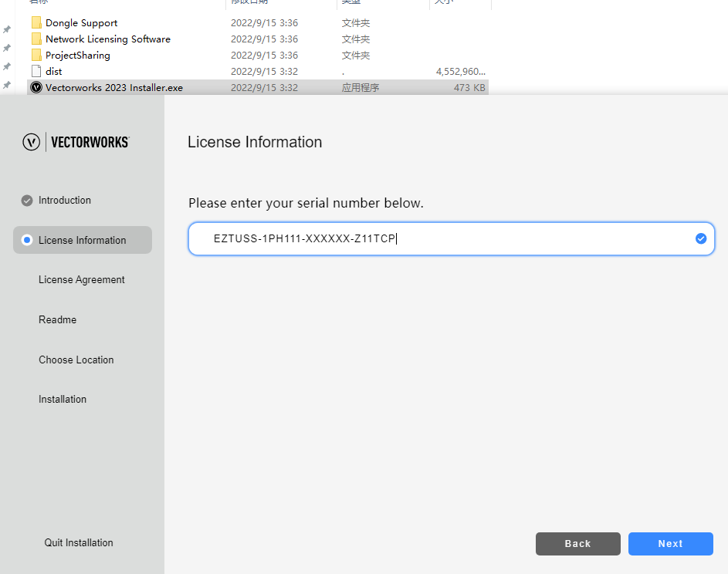Select the Network Licensing Software folder icon
Screen dimensions: 728x574
(x=36, y=39)
